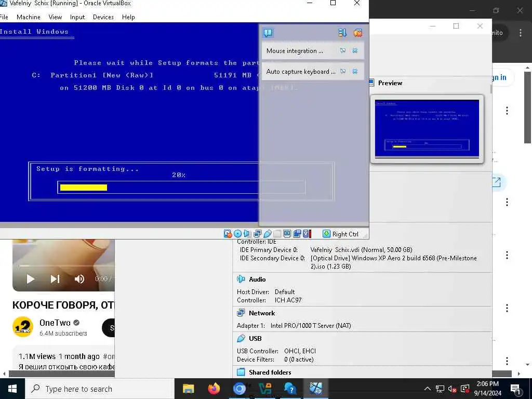This screenshot has width=532, height=399.
Task: Click the shared folders indicator in VM status bar
Action: [x=277, y=234]
